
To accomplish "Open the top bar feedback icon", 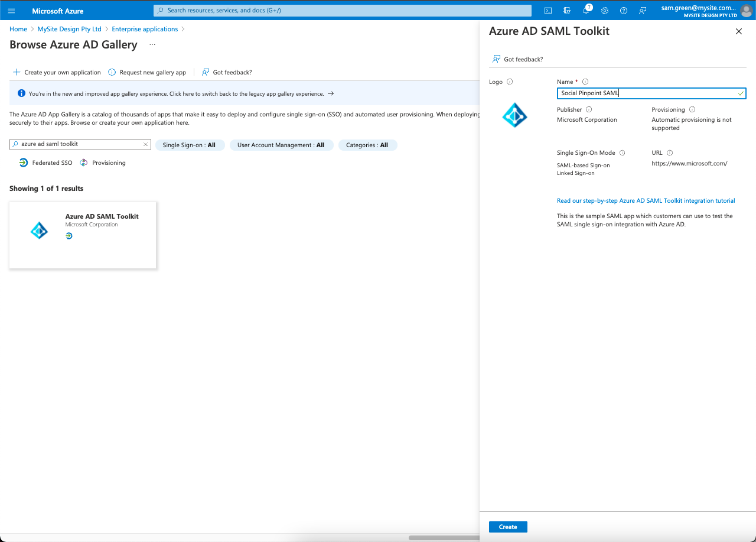I will click(643, 11).
